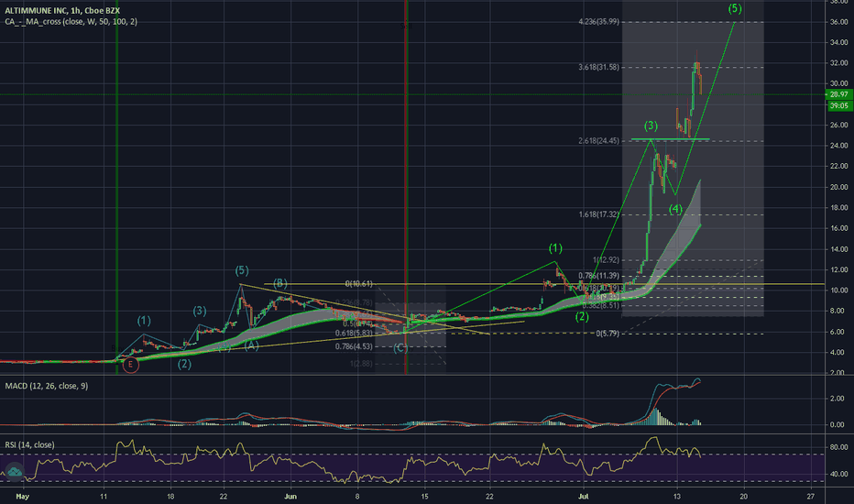The image size is (854, 504).
Task: Click the Fibonacci level 1.618(17.32)
Action: coord(598,214)
